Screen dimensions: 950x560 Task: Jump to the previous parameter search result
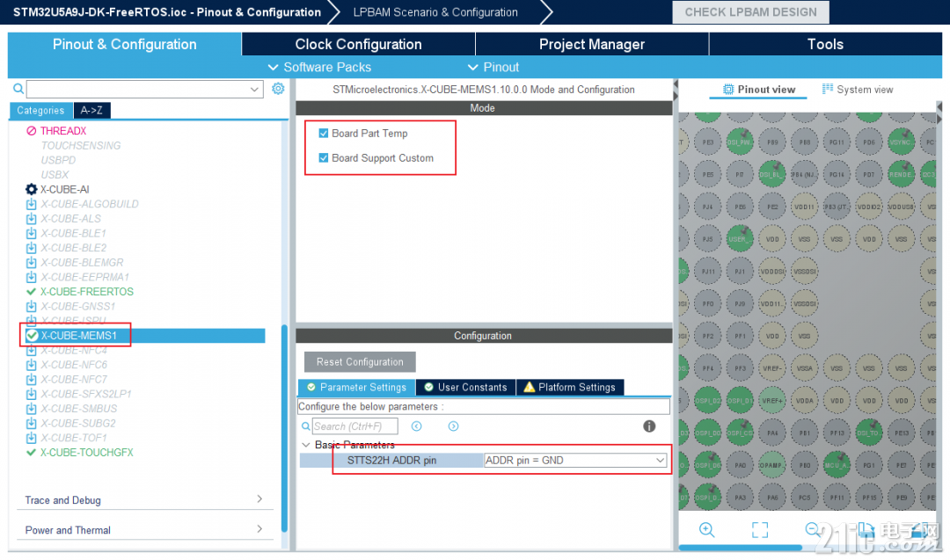click(x=417, y=426)
